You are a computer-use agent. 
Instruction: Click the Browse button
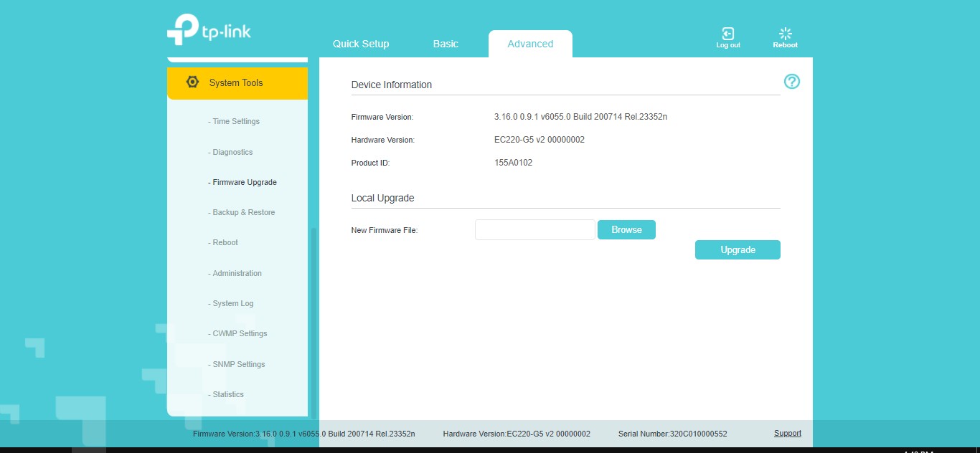tap(626, 229)
